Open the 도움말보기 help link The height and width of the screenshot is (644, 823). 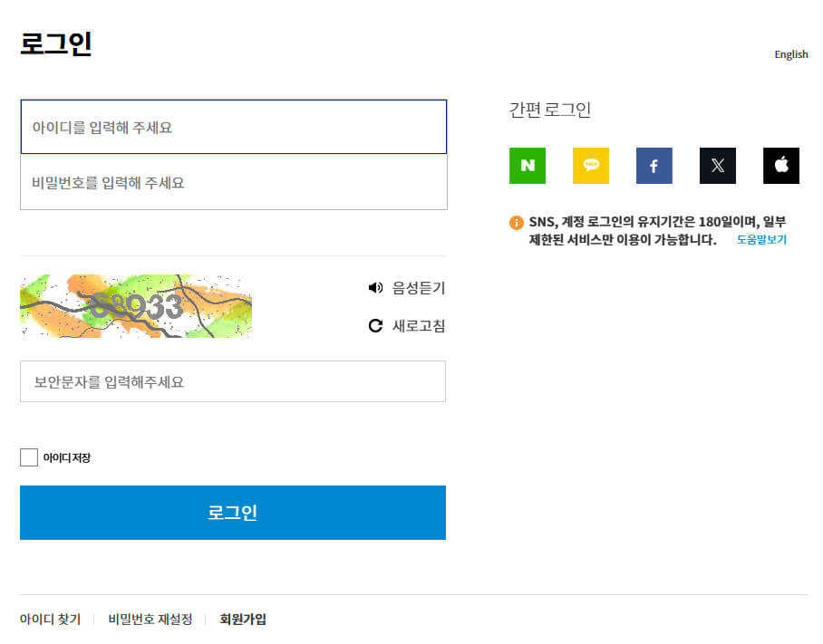(x=761, y=238)
